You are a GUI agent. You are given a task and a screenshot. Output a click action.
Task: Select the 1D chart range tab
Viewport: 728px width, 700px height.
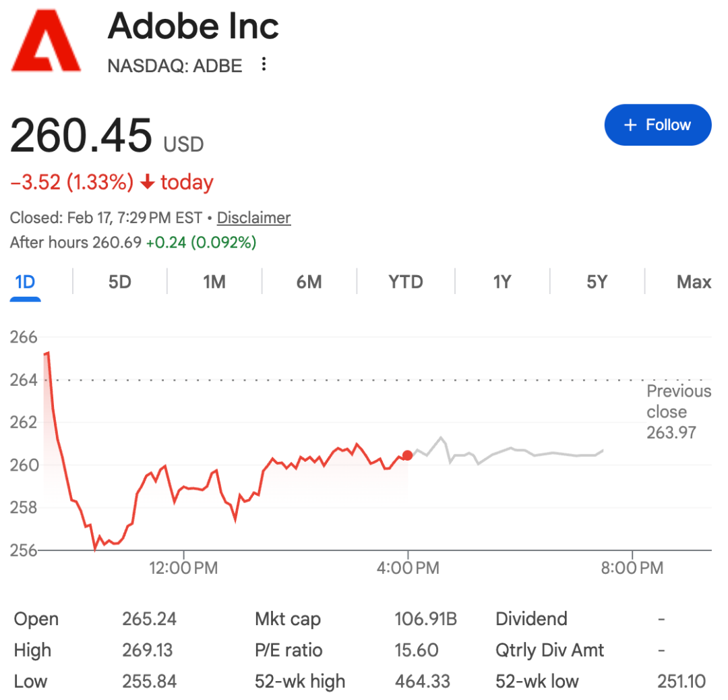[x=25, y=281]
